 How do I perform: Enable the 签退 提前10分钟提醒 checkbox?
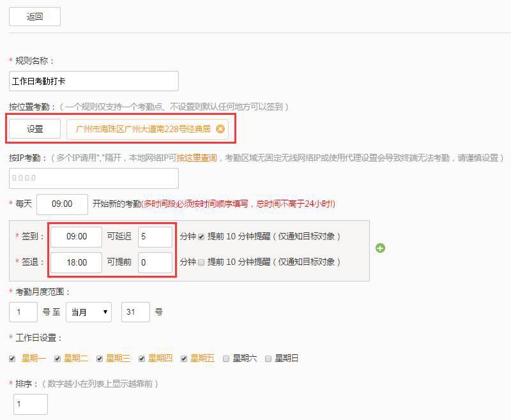click(201, 262)
